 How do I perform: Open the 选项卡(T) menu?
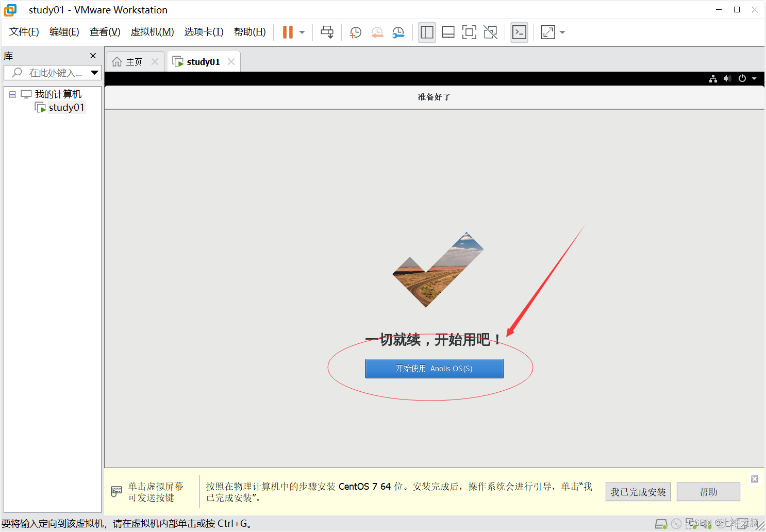pyautogui.click(x=204, y=32)
